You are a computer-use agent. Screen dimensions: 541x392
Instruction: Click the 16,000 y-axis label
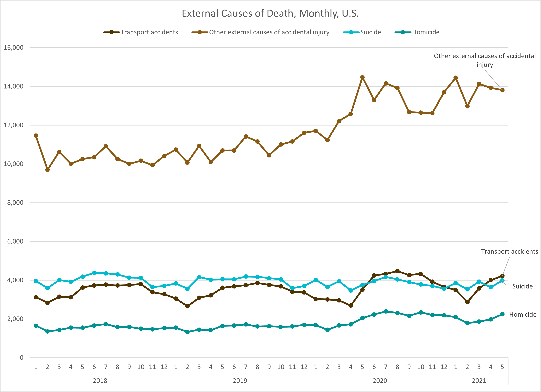tap(14, 48)
